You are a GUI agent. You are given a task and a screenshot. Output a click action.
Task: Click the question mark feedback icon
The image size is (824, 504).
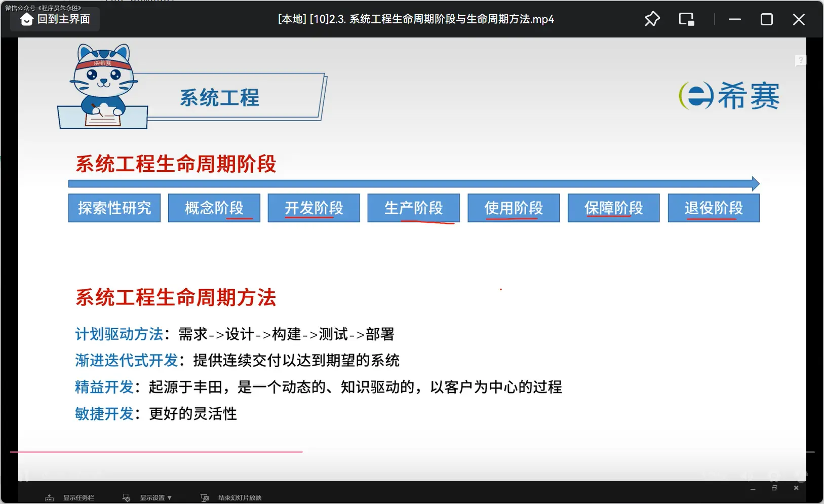click(800, 61)
